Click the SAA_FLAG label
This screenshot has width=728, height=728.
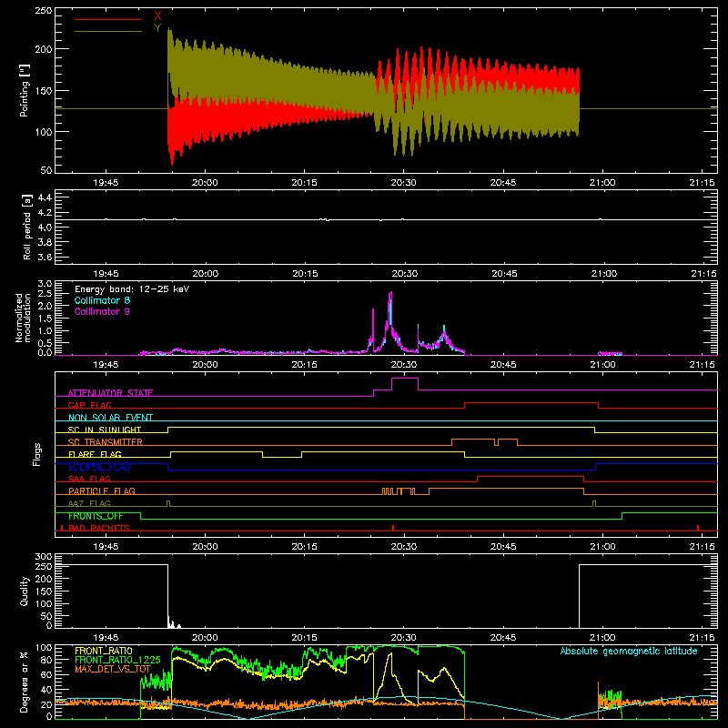point(89,479)
